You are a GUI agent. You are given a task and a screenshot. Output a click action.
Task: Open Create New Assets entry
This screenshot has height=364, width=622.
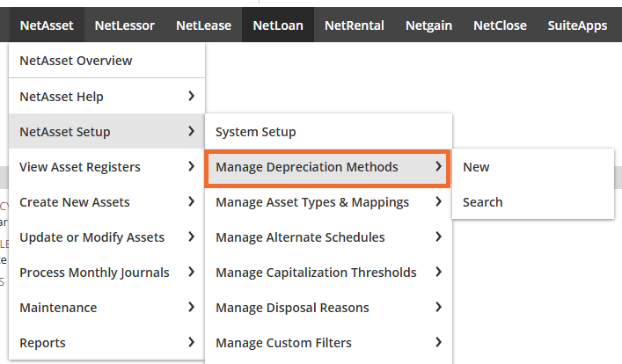coord(106,202)
